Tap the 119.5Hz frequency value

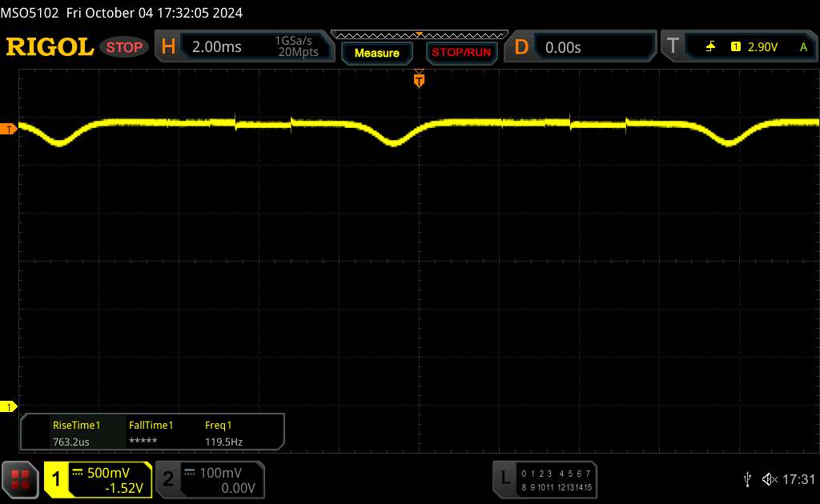pos(224,442)
